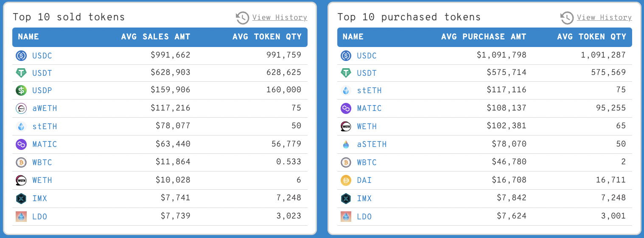
Task: Click the USDT Tether icon in purchased tokens
Action: (x=346, y=73)
